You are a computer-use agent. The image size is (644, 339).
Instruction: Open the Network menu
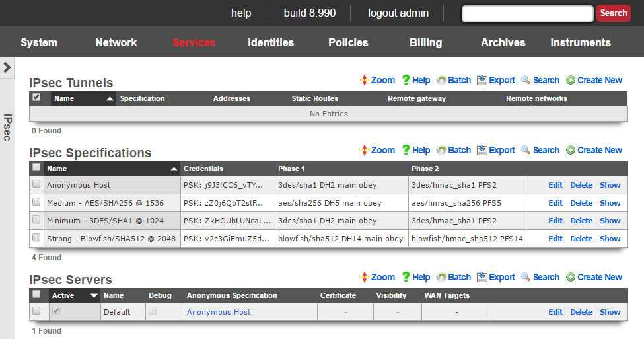pos(116,42)
